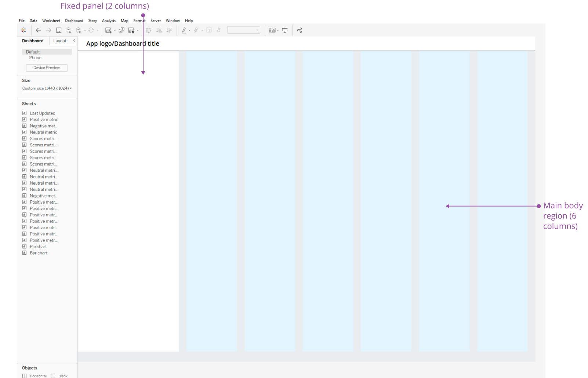
Task: Select the Default device layout
Action: tap(32, 52)
